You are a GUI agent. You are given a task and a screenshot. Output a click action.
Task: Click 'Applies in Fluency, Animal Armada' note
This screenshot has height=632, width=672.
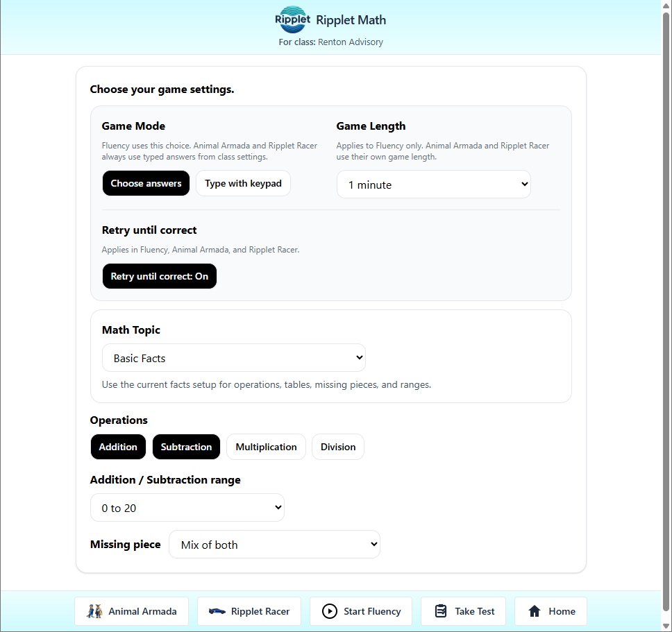pos(201,250)
